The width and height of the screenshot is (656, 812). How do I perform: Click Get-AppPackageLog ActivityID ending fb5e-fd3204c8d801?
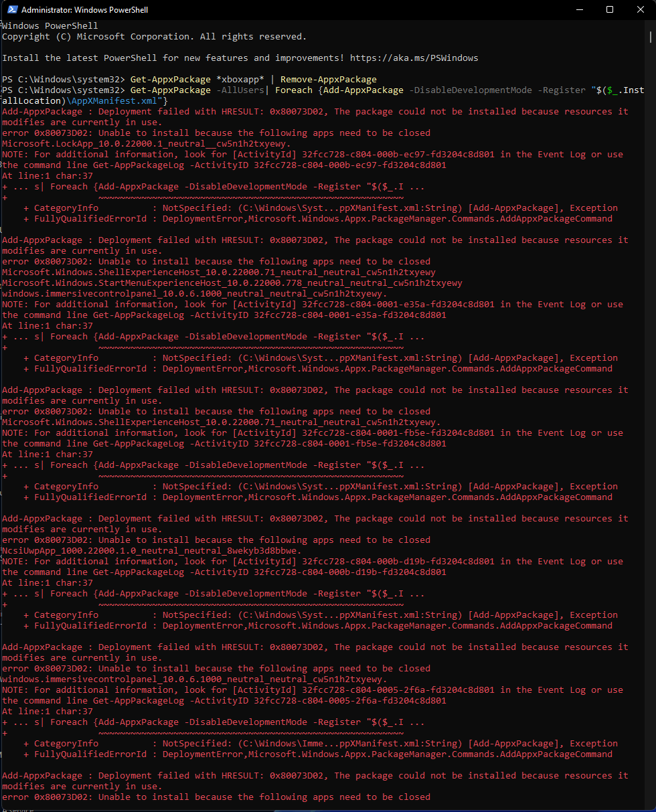pyautogui.click(x=270, y=443)
